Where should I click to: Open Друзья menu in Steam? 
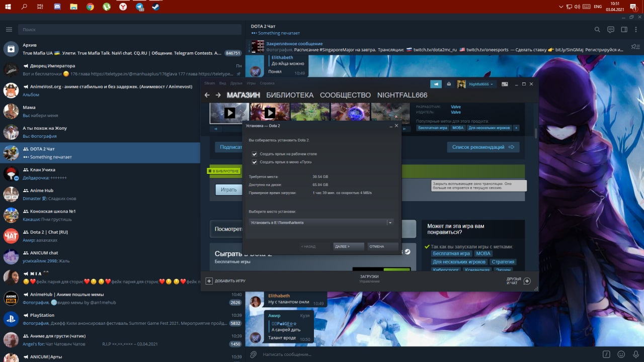(x=236, y=83)
